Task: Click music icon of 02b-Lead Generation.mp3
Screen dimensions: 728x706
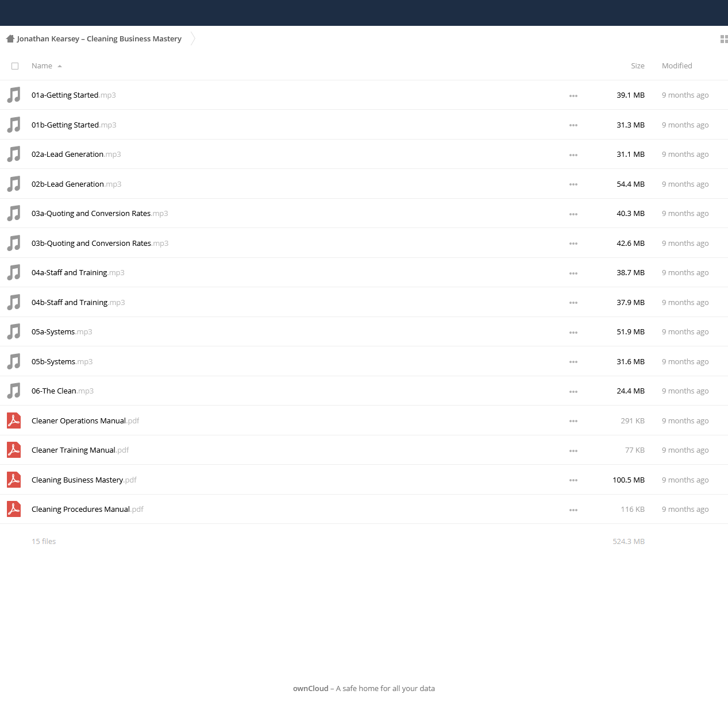Action: (14, 184)
